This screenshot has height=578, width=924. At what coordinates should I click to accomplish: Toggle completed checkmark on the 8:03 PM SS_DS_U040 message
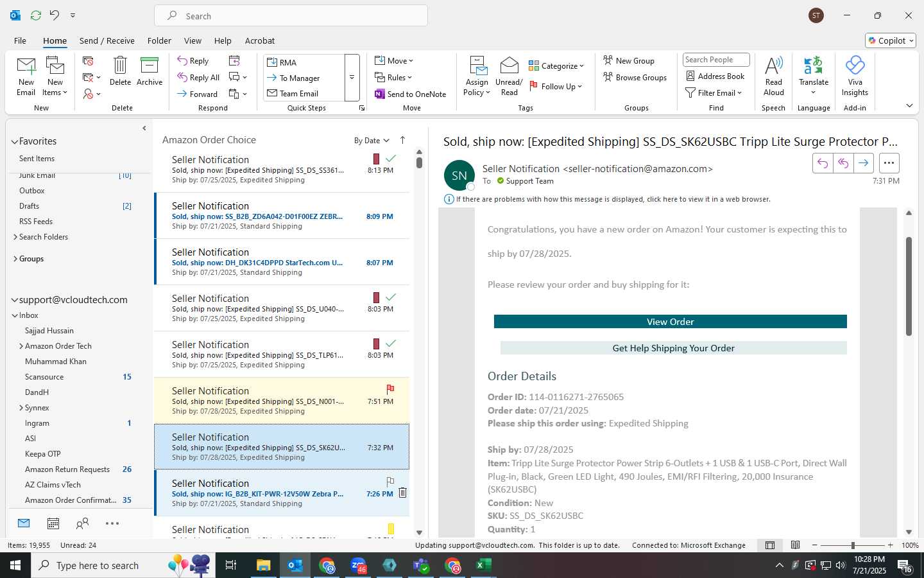click(391, 297)
